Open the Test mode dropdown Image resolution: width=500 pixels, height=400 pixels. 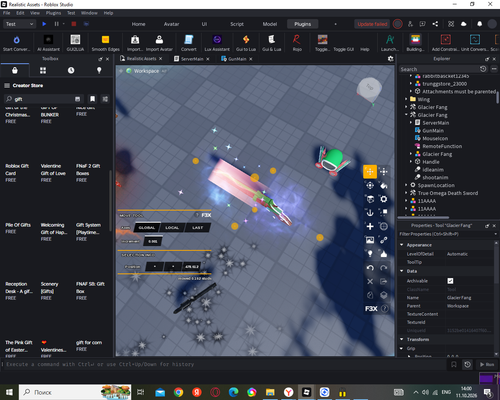click(x=19, y=24)
